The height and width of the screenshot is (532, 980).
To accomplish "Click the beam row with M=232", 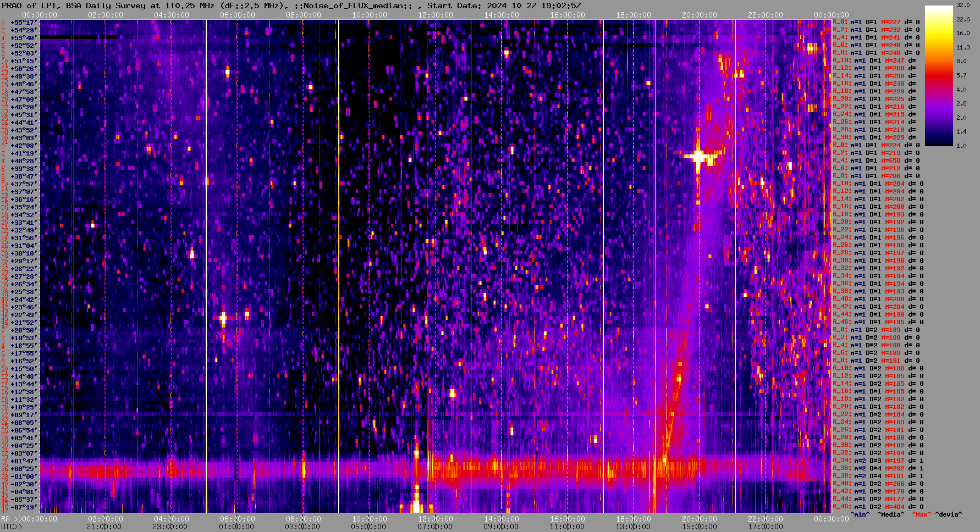I will (x=876, y=30).
